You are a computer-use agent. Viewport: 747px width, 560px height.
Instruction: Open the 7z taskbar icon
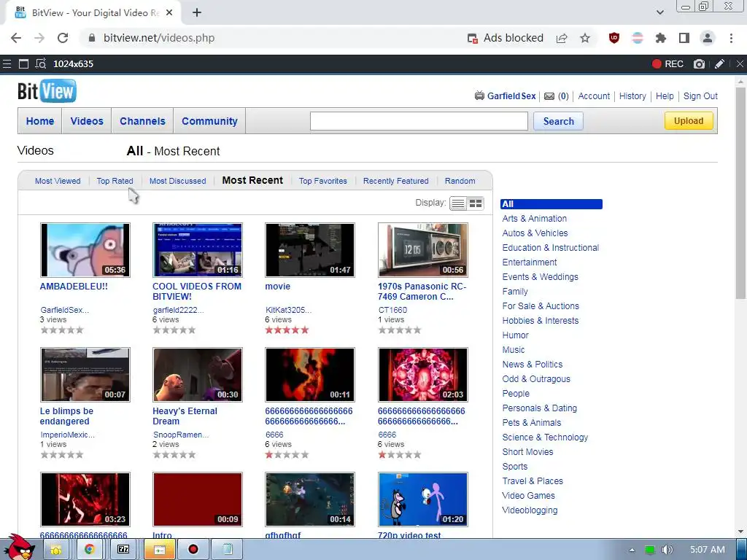coord(123,550)
